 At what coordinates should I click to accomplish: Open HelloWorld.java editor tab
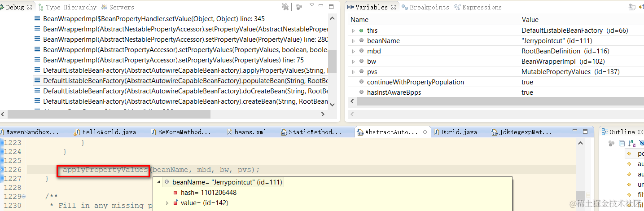point(105,132)
